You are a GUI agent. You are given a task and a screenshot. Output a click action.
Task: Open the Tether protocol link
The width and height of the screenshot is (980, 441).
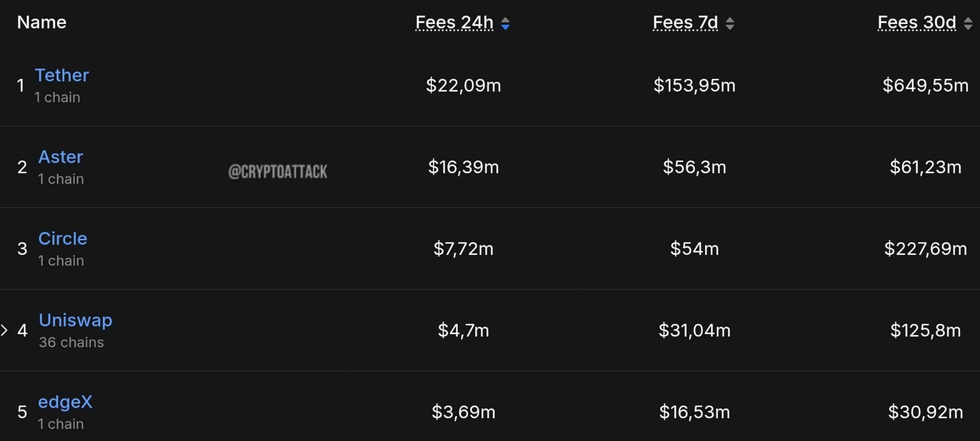click(62, 75)
